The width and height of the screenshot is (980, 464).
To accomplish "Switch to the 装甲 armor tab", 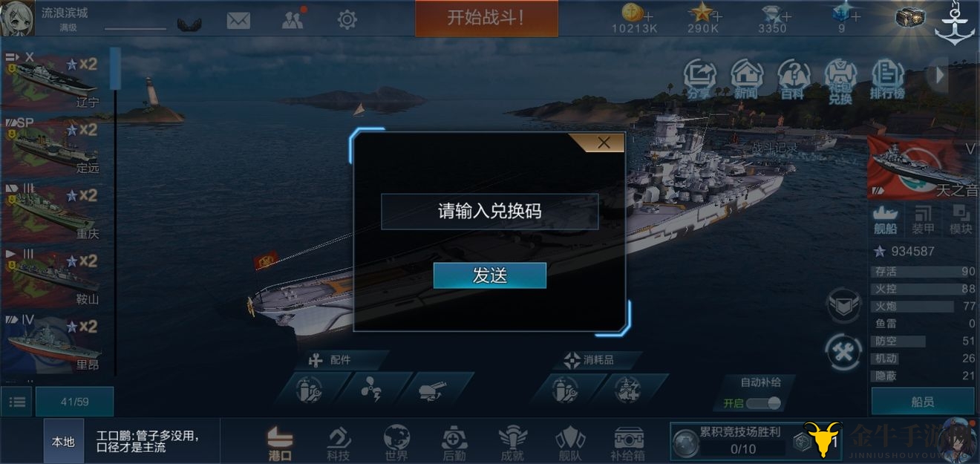I will point(923,219).
